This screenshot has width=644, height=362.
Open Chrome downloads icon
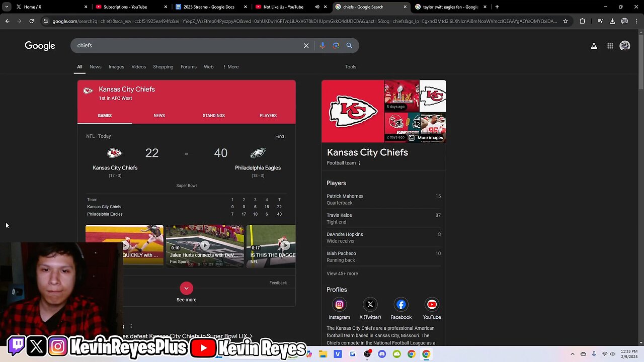(612, 21)
